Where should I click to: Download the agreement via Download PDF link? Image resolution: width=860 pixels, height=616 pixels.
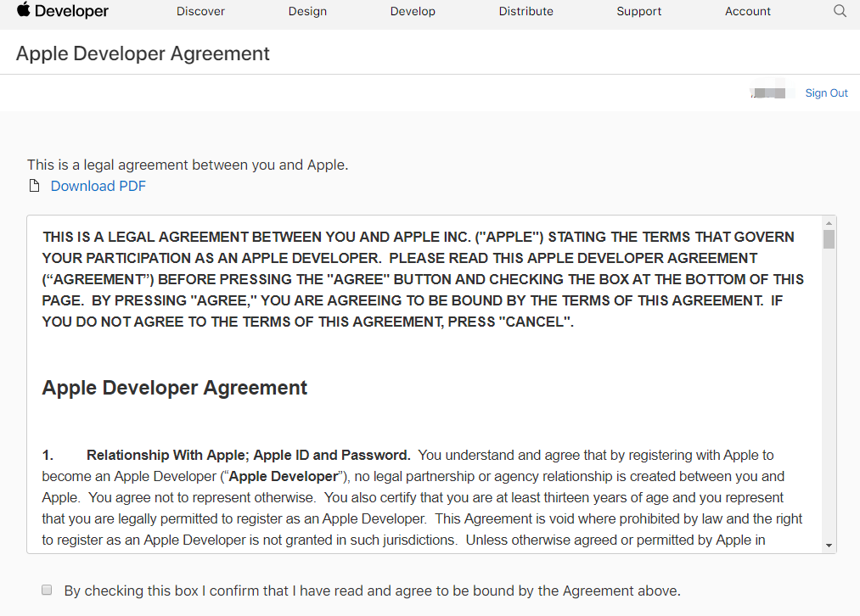[98, 186]
